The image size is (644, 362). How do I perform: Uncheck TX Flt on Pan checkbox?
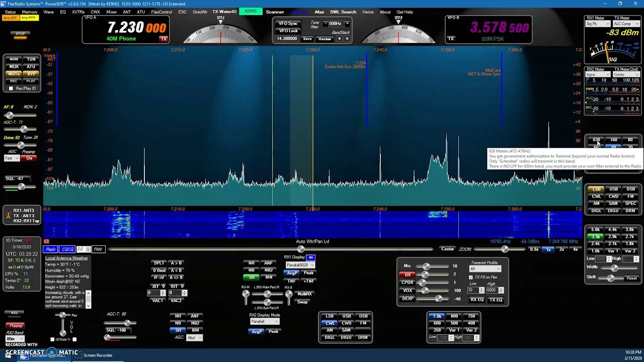tap(471, 278)
